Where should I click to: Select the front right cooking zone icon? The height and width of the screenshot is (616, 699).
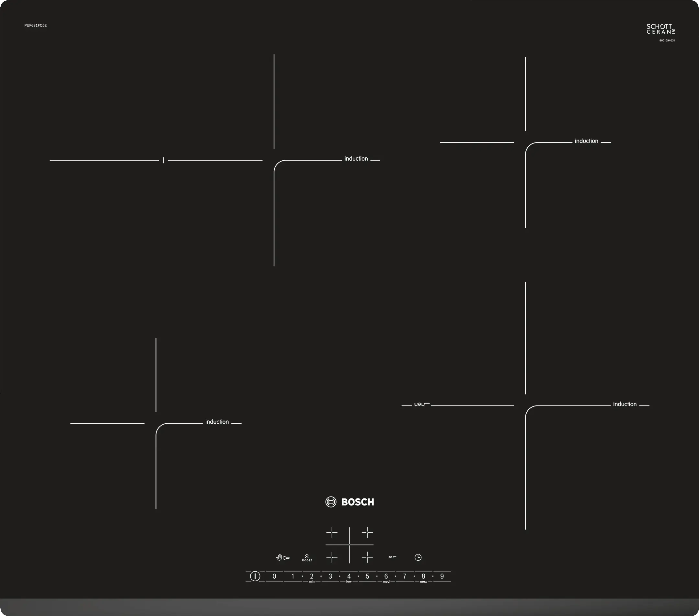tap(367, 557)
